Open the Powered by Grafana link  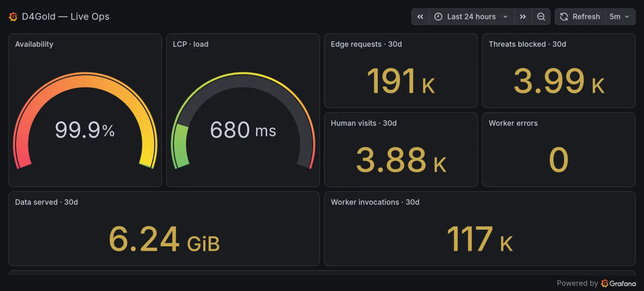(x=596, y=283)
